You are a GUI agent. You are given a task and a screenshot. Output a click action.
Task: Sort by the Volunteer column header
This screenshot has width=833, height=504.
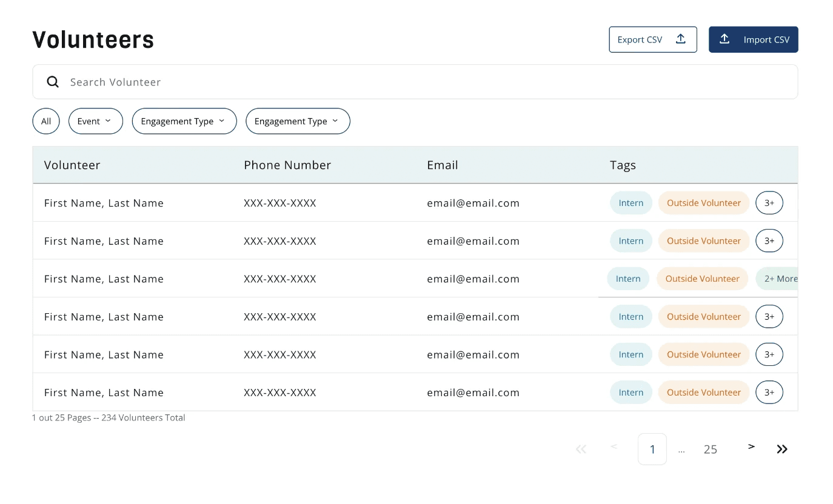click(x=72, y=165)
